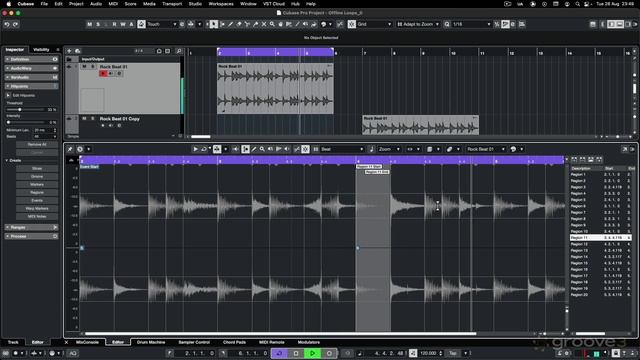Expand the Definition section in Inspector

coord(31,60)
